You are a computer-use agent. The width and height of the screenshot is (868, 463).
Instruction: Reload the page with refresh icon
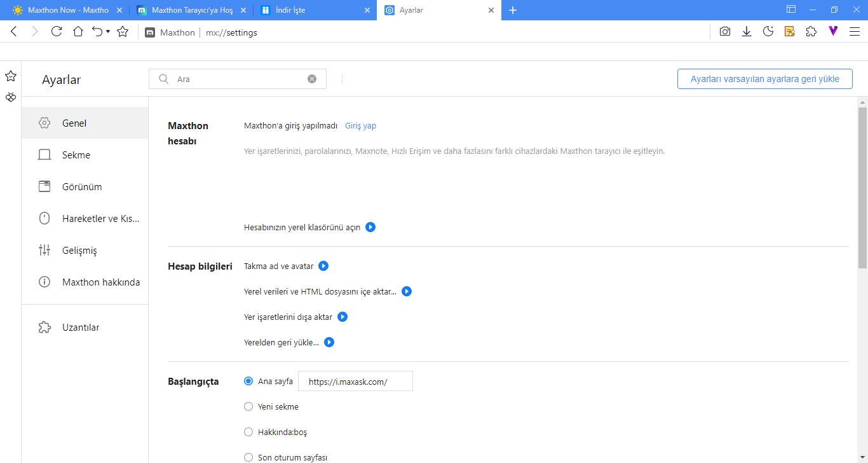pos(57,31)
